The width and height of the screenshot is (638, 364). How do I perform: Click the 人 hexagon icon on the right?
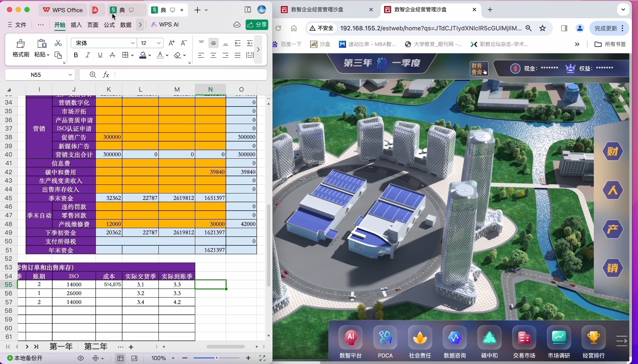coord(613,190)
